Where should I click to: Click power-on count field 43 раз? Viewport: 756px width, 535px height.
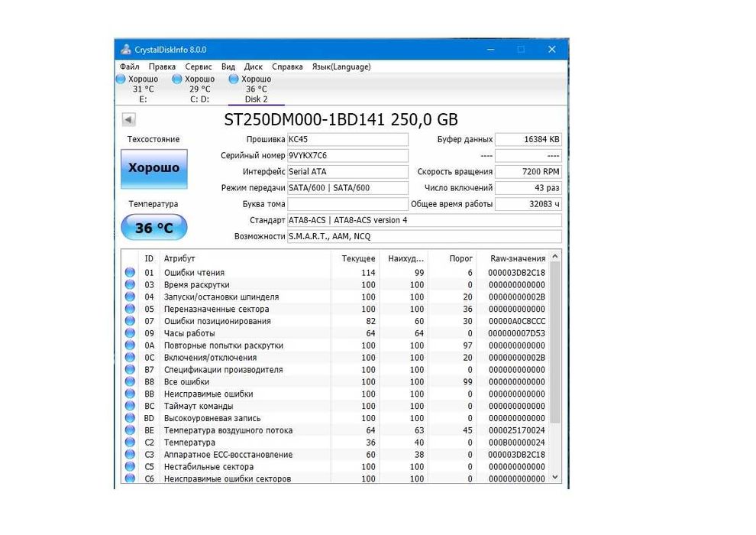pyautogui.click(x=528, y=188)
